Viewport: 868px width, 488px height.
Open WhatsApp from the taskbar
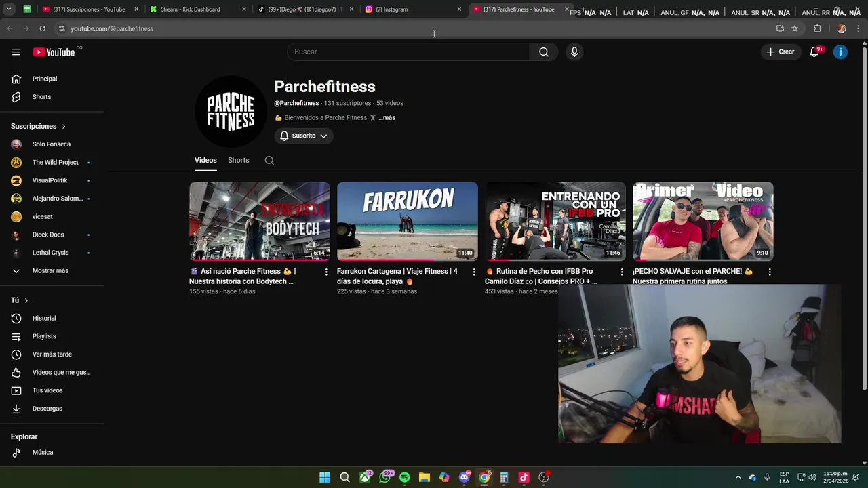[x=384, y=478]
